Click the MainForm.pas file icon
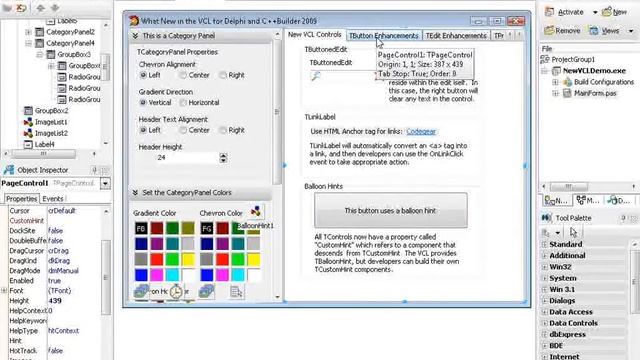640x360 pixels. 567,93
